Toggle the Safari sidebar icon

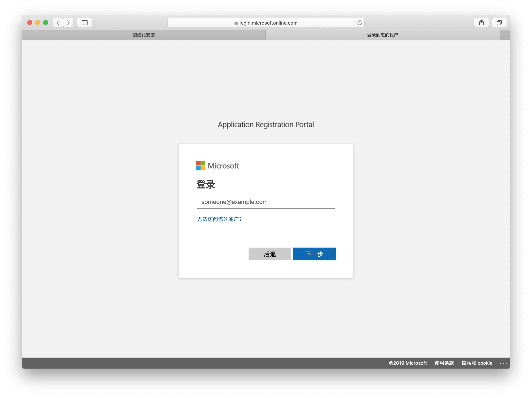coord(84,23)
